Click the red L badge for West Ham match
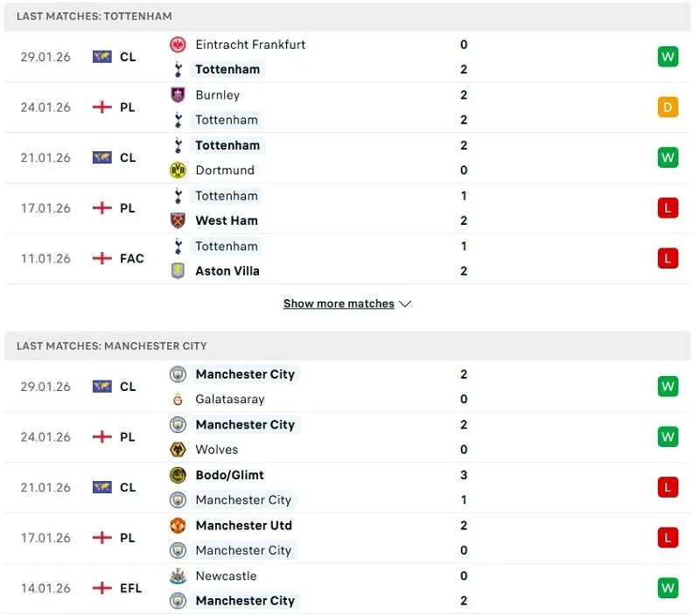 [668, 208]
